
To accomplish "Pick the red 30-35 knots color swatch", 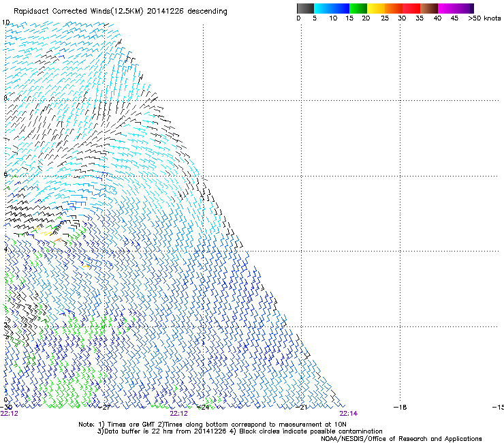I will click(411, 8).
